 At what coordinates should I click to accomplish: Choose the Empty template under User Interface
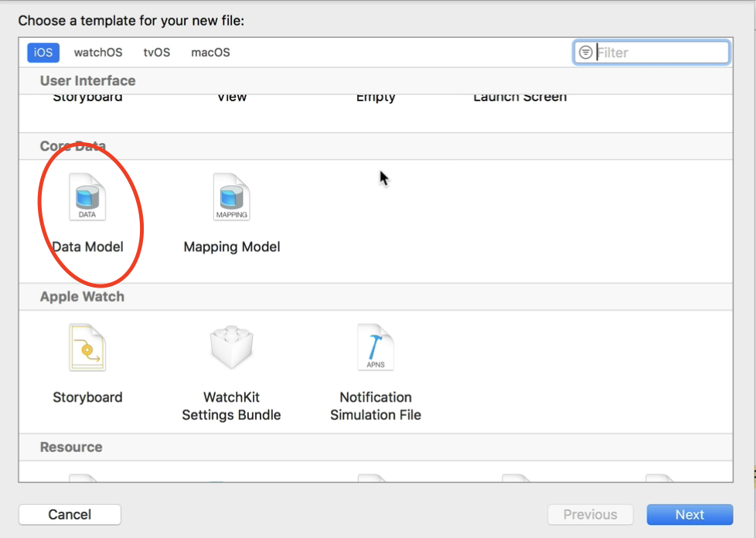point(376,96)
